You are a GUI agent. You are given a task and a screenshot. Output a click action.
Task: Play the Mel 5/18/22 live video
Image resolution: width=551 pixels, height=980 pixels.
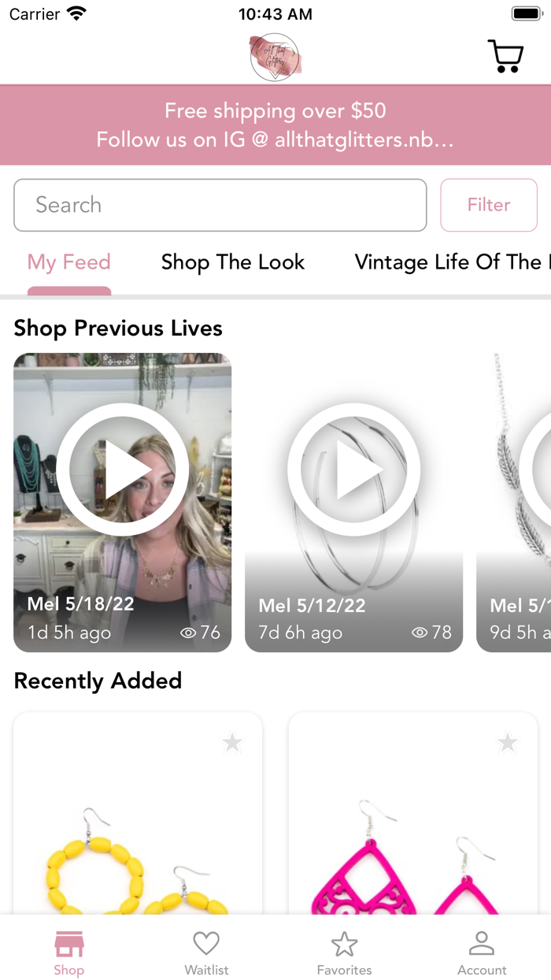122,470
